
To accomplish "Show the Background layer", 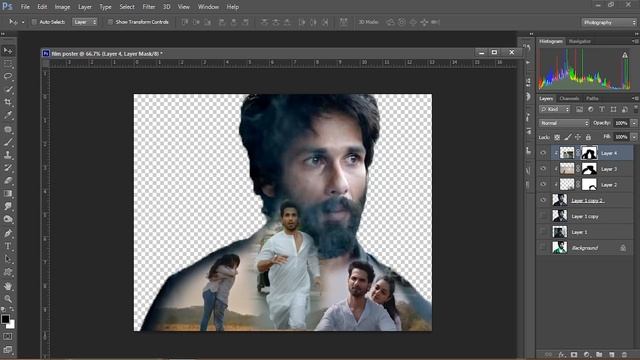I will pyautogui.click(x=543, y=248).
